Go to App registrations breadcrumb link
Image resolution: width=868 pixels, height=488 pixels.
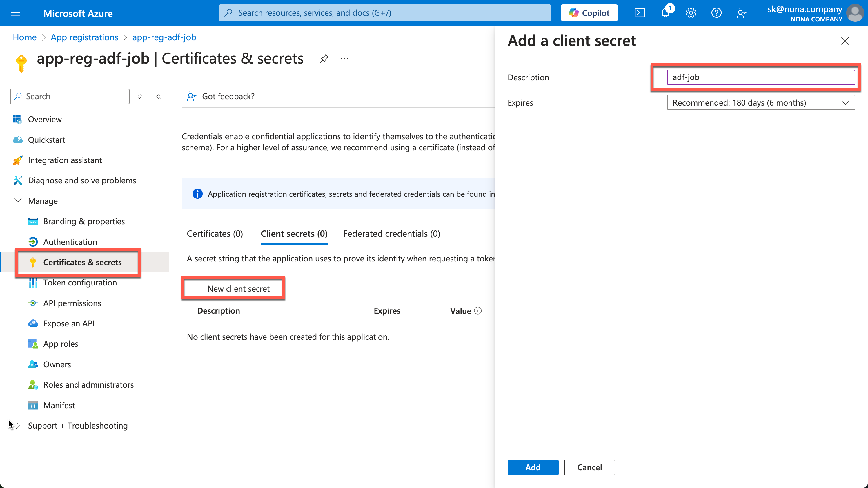click(84, 37)
